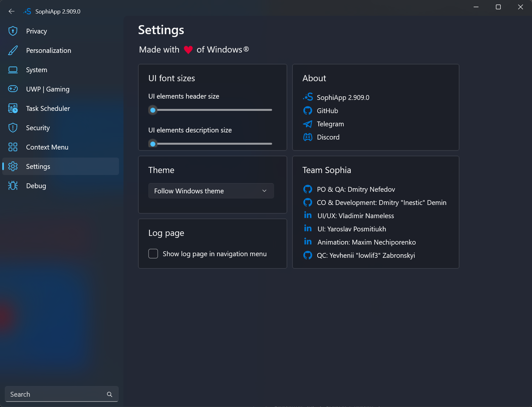
Task: Click the System laptop icon
Action: (13, 70)
